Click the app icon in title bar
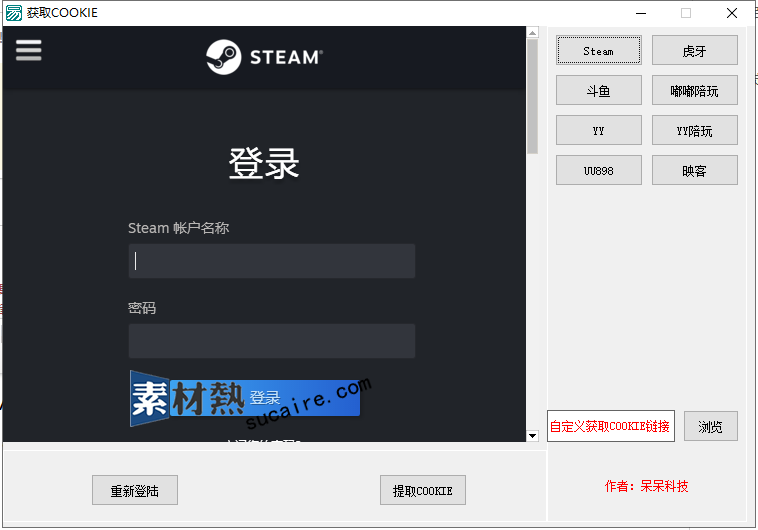Image resolution: width=758 pixels, height=530 pixels. 14,13
